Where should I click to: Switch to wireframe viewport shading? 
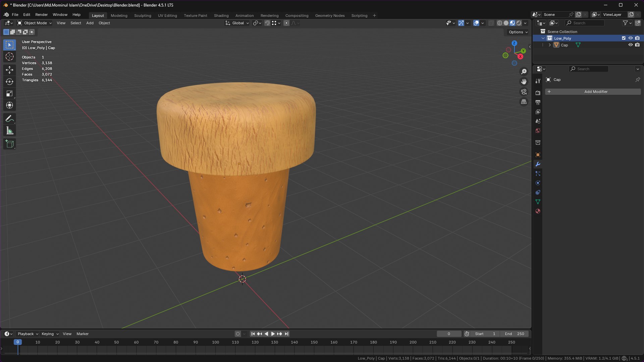pos(499,23)
